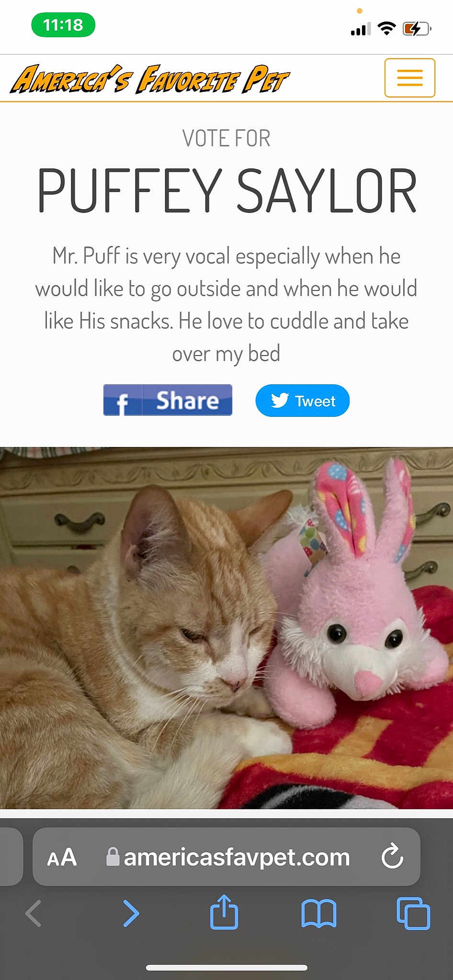Image resolution: width=453 pixels, height=980 pixels.
Task: Tap the home indicator bar
Action: tap(226, 968)
